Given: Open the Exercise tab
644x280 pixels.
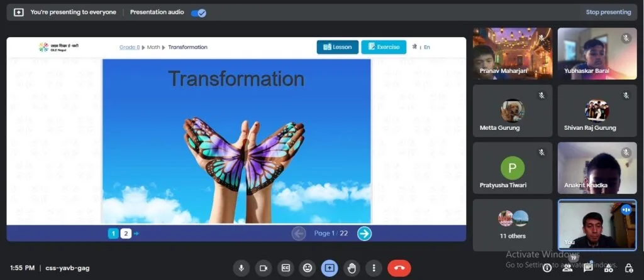Looking at the screenshot, I should (384, 47).
